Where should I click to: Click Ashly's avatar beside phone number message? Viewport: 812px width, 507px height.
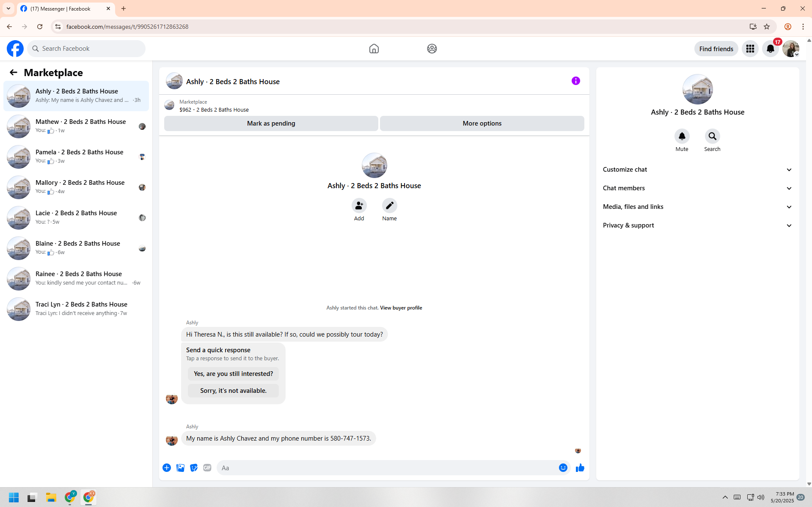point(171,440)
